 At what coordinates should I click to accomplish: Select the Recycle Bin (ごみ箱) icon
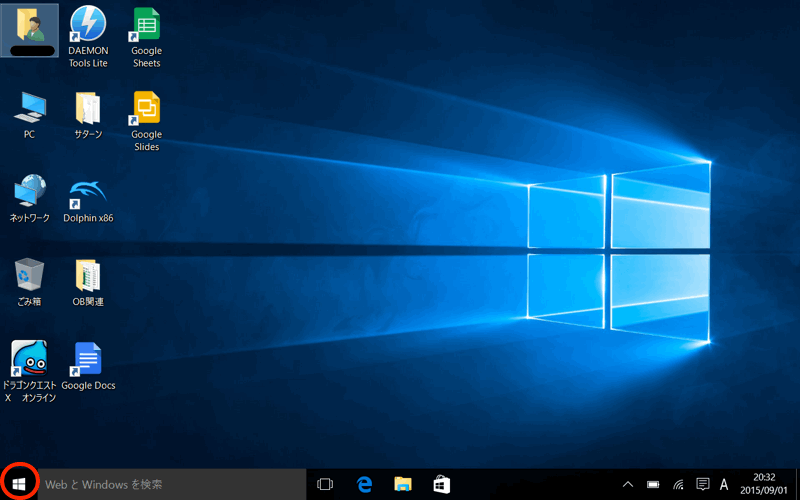(x=29, y=275)
